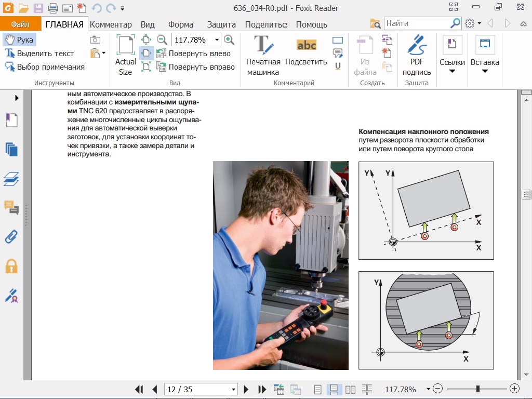Viewport: 532px width, 399px height.
Task: Switch to facing pages view
Action: [x=351, y=389]
